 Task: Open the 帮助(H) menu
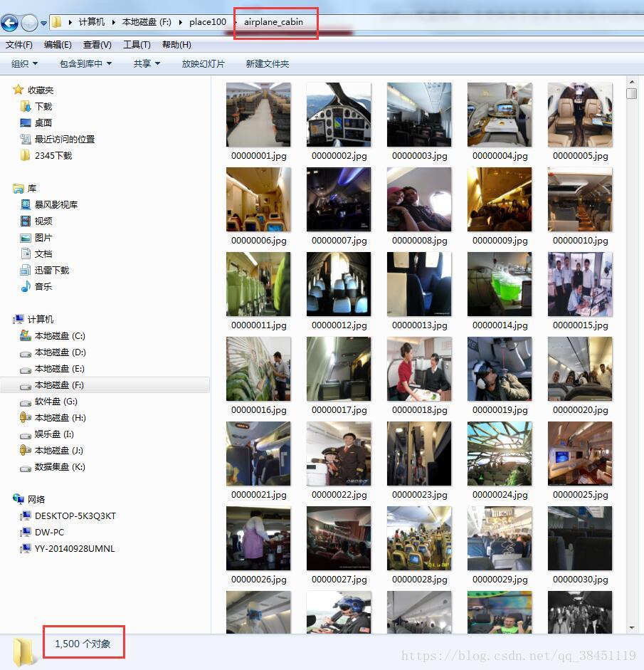[x=176, y=44]
